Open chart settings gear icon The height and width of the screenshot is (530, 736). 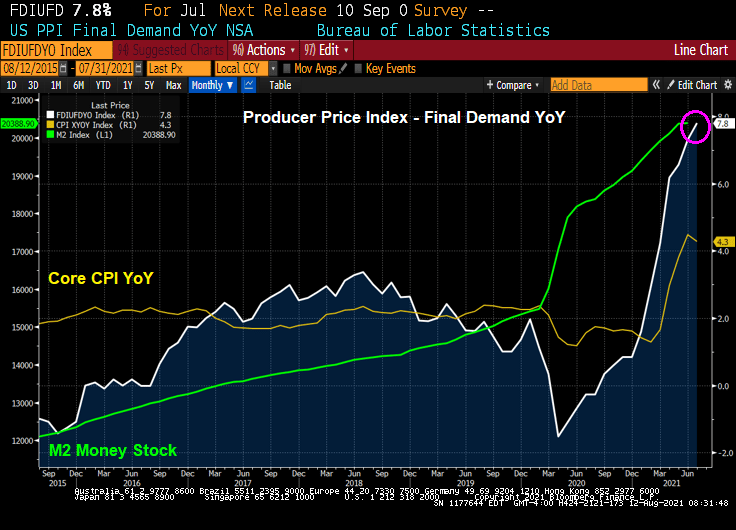pyautogui.click(x=725, y=85)
